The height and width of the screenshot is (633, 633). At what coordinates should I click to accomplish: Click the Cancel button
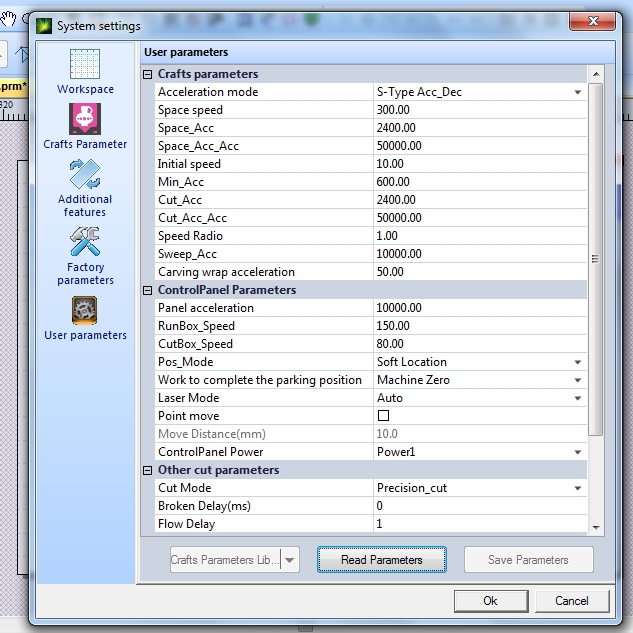[x=571, y=601]
